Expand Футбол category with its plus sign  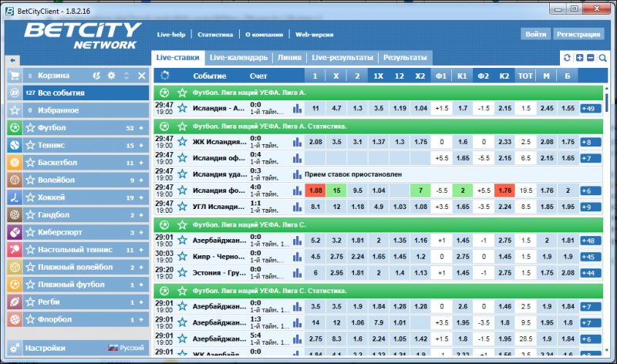pos(141,128)
